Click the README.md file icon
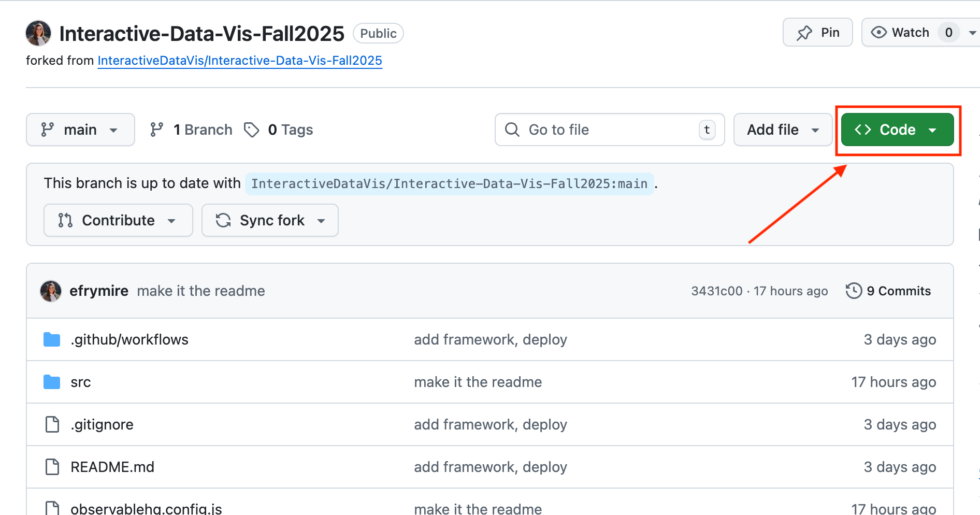980x515 pixels. pos(52,467)
